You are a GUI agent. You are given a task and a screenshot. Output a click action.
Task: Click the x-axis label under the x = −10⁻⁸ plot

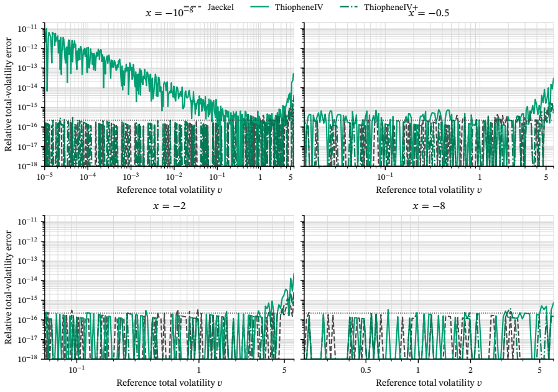click(x=169, y=190)
